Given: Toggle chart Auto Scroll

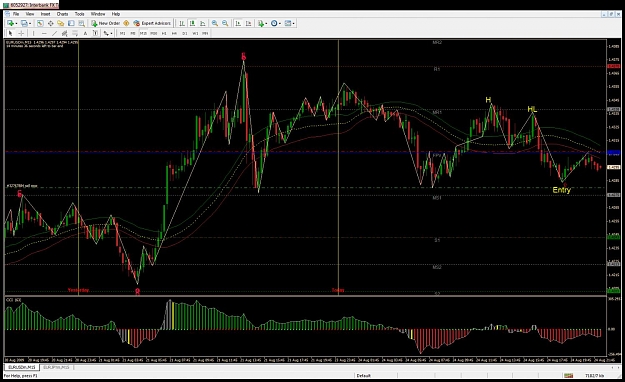Looking at the screenshot, I should click(238, 24).
